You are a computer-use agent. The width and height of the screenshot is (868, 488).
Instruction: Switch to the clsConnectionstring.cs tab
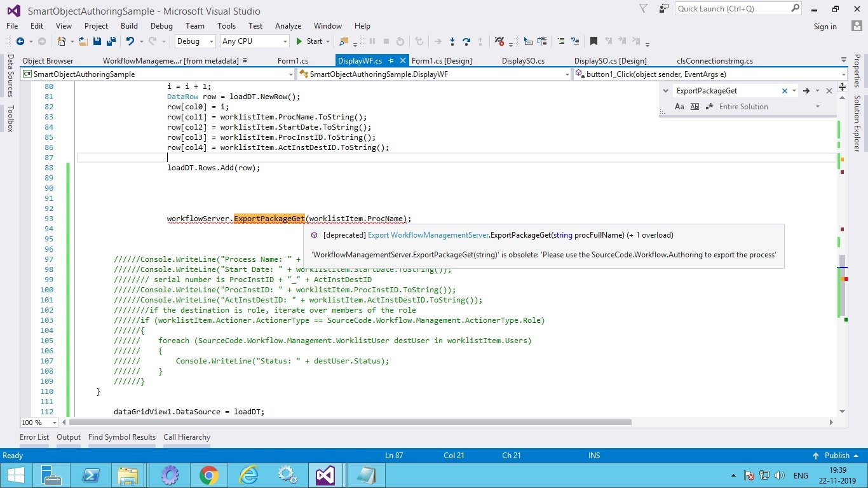715,61
